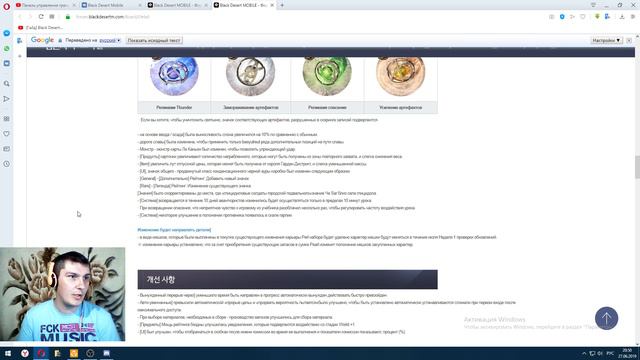
Task: Switch to the second tab Black Desert Mobile
Action: click(x=111, y=5)
